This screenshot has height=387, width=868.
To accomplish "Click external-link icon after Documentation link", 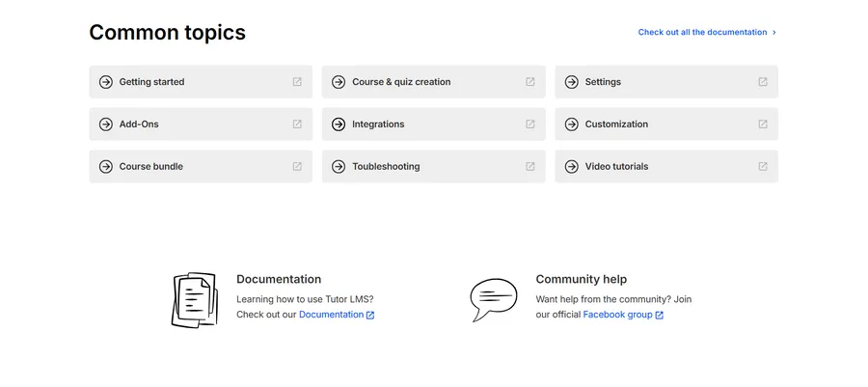I will click(370, 315).
